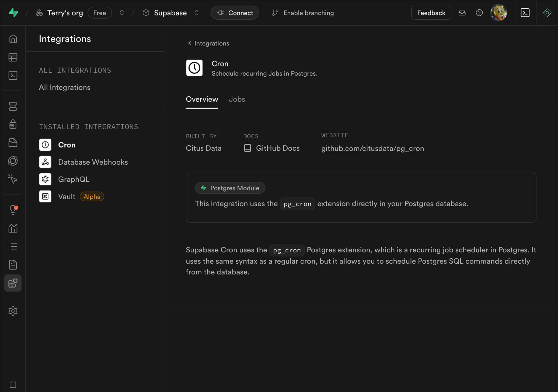Viewport: 558px width, 392px height.
Task: Click the Connect button
Action: point(235,13)
